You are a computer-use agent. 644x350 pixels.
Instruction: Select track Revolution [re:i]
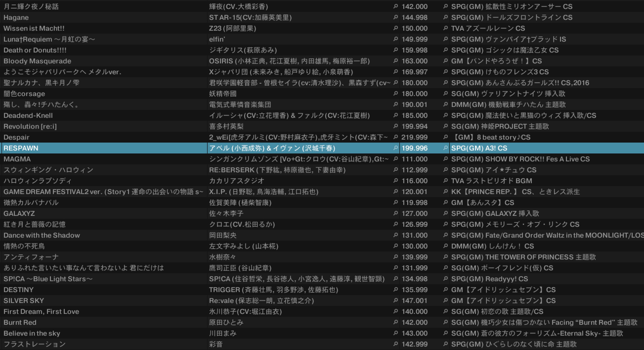tap(30, 126)
